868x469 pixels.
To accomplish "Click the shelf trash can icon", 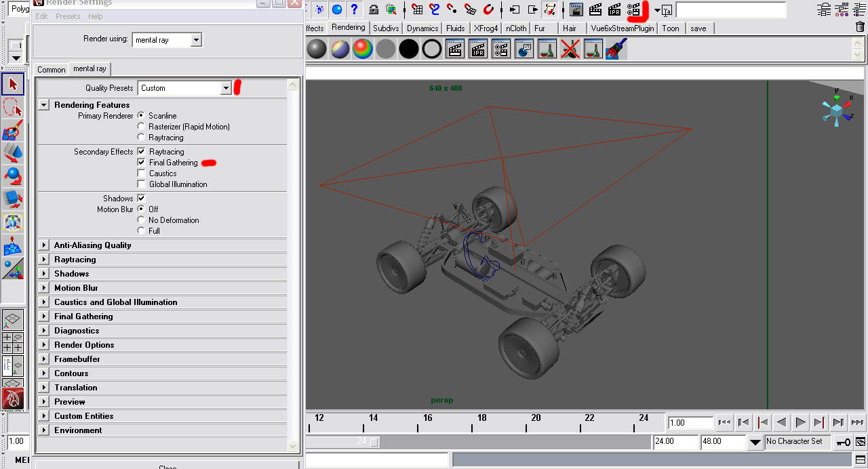I will click(x=860, y=28).
